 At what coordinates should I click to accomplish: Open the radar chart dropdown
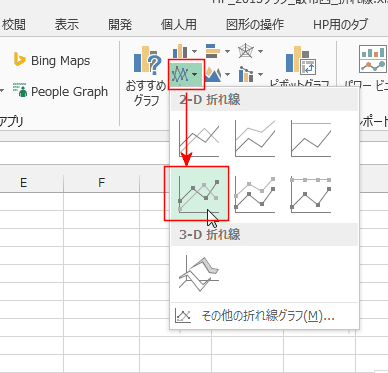(x=251, y=51)
